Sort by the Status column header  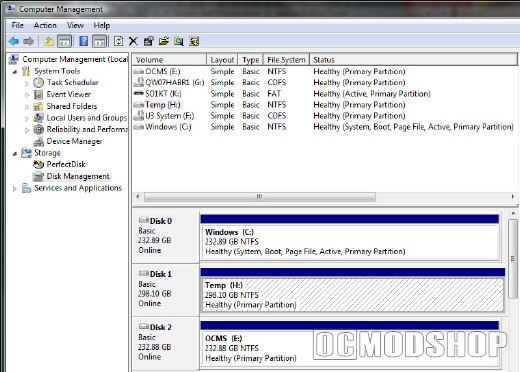(413, 60)
